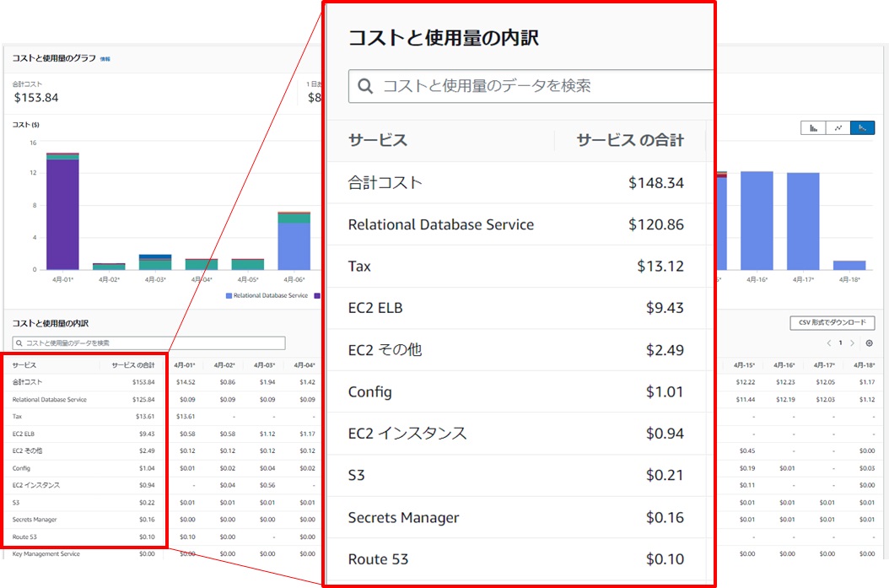Go to previous table page arrow
Image resolution: width=889 pixels, height=588 pixels.
[x=829, y=343]
